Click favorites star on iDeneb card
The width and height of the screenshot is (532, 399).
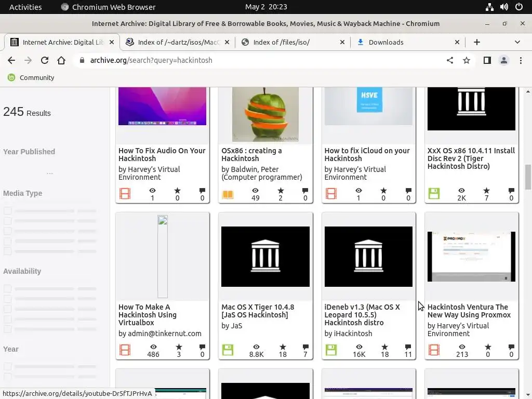pyautogui.click(x=384, y=347)
